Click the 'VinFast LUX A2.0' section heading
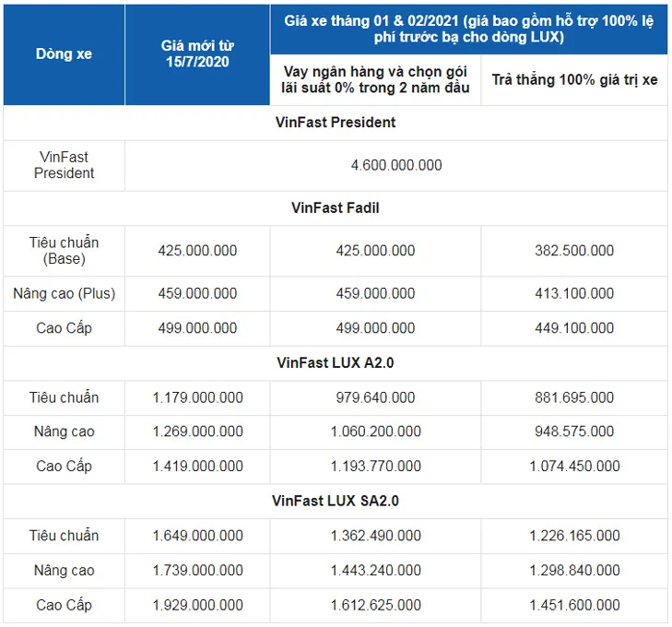Screen dimensions: 672x627 [336, 363]
